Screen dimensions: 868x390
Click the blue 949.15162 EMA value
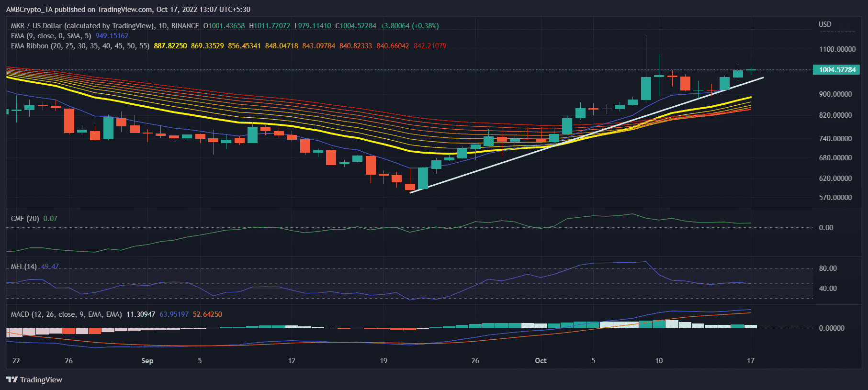tap(112, 36)
